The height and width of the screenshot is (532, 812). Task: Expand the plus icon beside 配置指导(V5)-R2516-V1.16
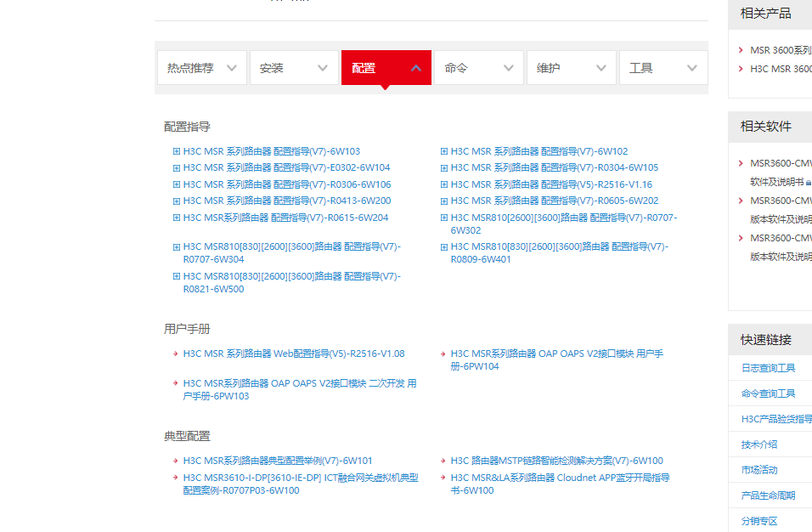(444, 184)
